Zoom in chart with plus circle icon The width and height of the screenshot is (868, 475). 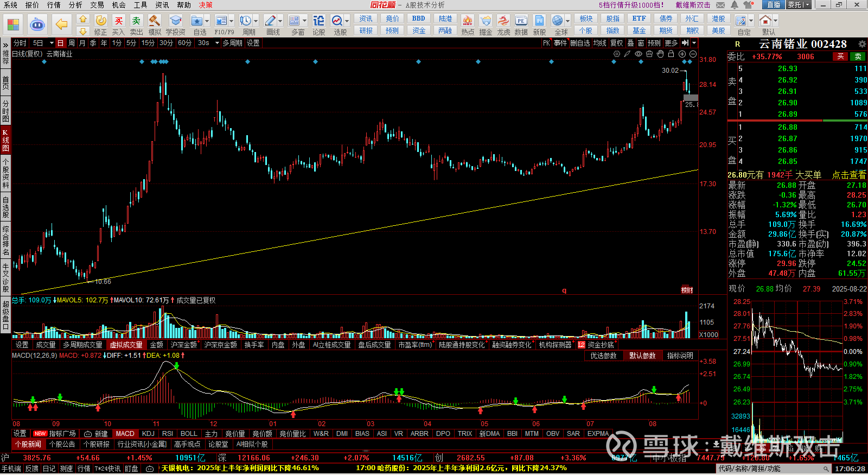click(682, 54)
